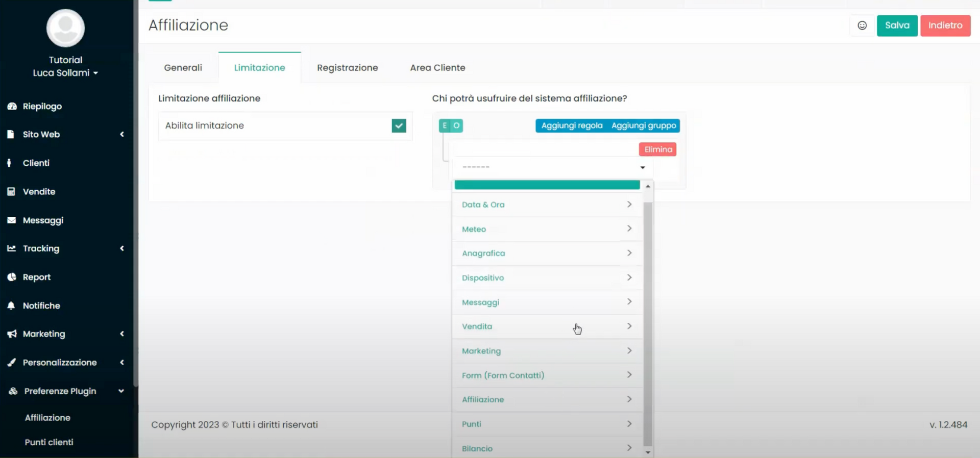980x458 pixels.
Task: Choose Dispositivo from the dropdown list
Action: pos(547,277)
